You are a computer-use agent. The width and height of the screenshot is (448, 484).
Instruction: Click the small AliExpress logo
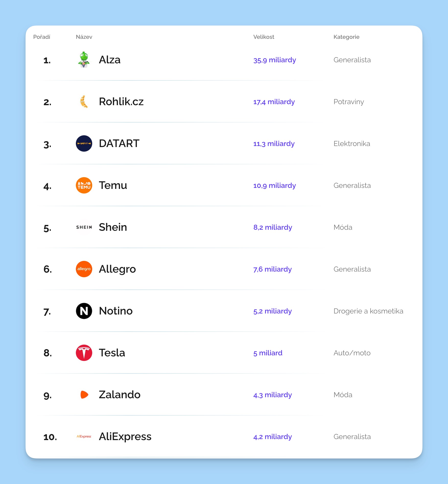[84, 437]
